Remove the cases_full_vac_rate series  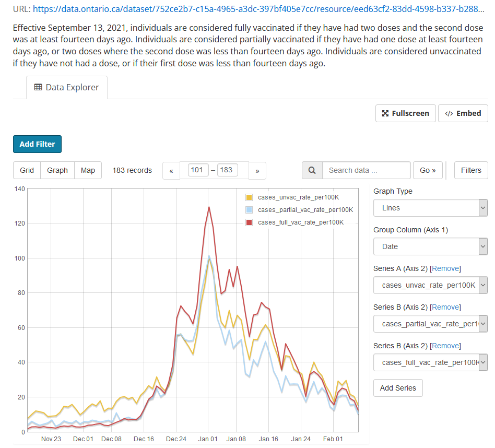click(x=445, y=346)
